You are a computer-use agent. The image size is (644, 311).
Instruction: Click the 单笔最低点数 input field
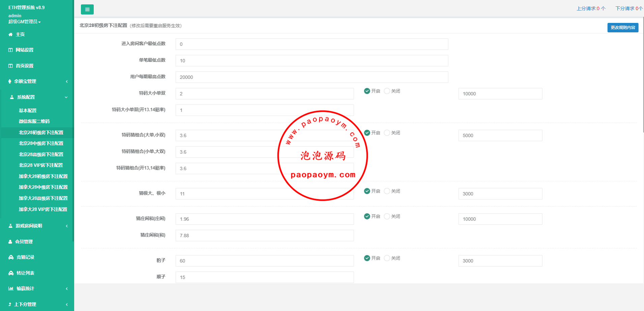pyautogui.click(x=312, y=61)
